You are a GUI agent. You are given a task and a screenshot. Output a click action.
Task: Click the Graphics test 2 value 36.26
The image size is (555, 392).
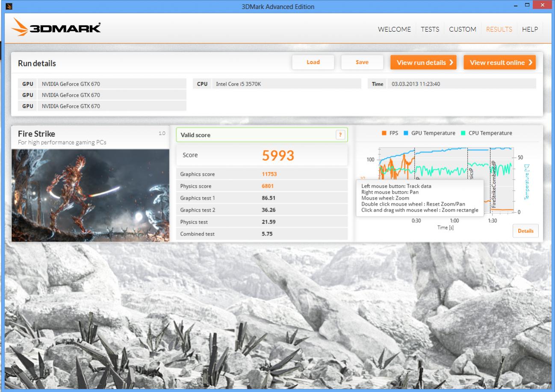(x=269, y=210)
